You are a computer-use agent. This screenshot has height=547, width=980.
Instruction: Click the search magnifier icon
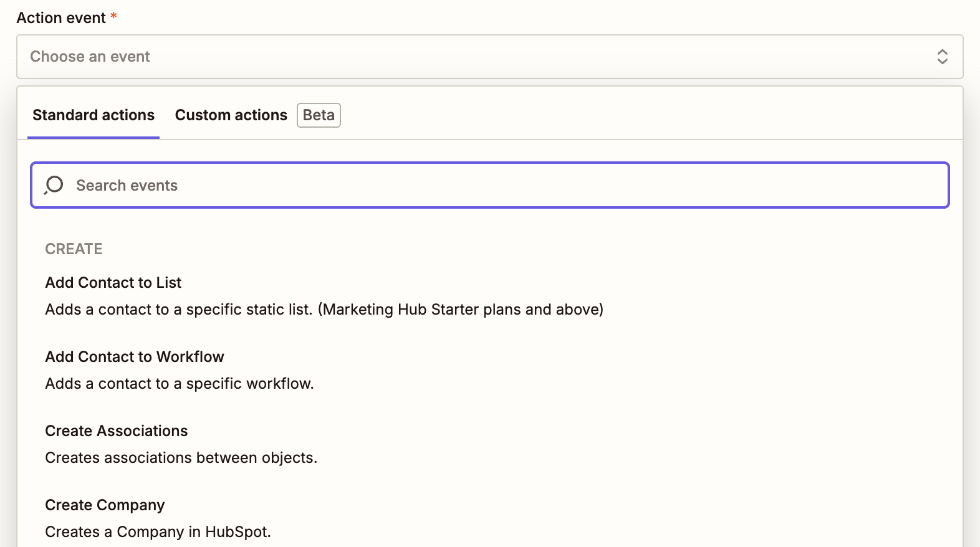(54, 185)
